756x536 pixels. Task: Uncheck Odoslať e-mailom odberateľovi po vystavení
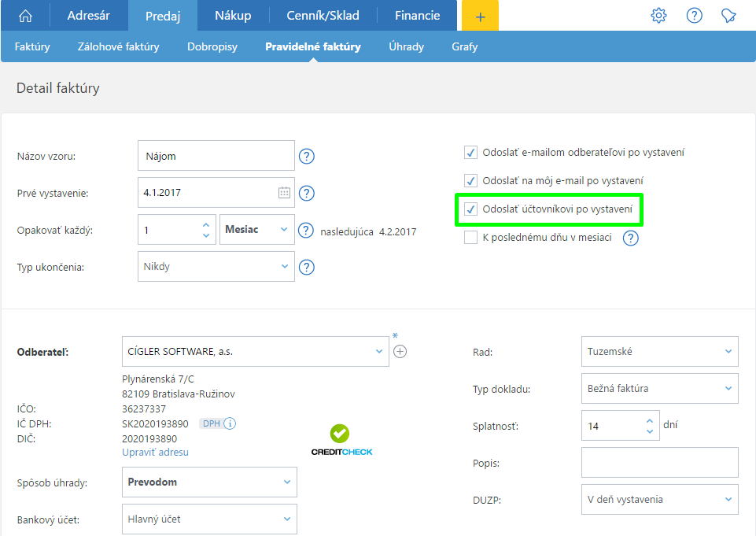tap(470, 153)
